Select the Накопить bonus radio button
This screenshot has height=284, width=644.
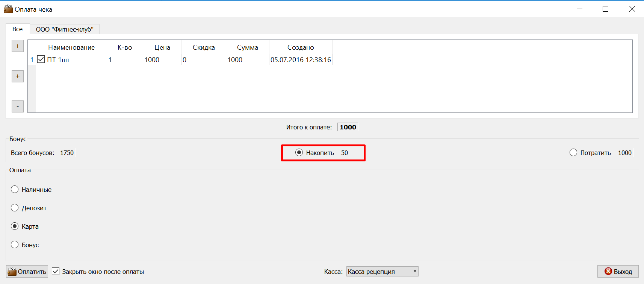point(299,152)
